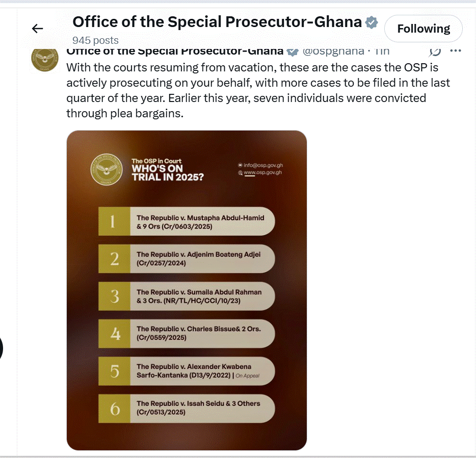The height and width of the screenshot is (458, 476).
Task: Click the '945 posts' count
Action: (x=95, y=40)
